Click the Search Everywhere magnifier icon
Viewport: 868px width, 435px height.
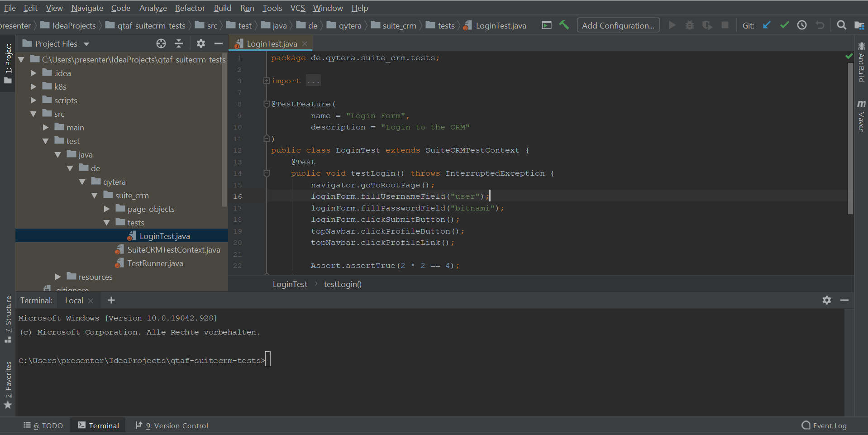point(841,25)
